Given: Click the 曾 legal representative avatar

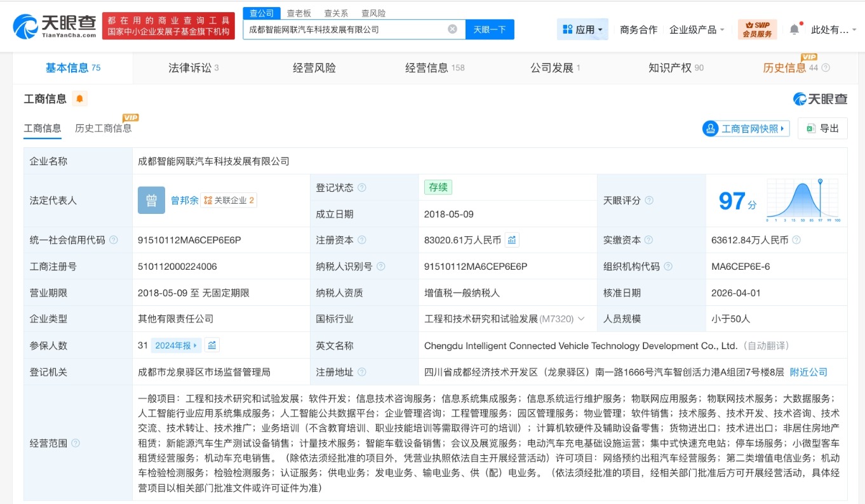Looking at the screenshot, I should (x=151, y=201).
